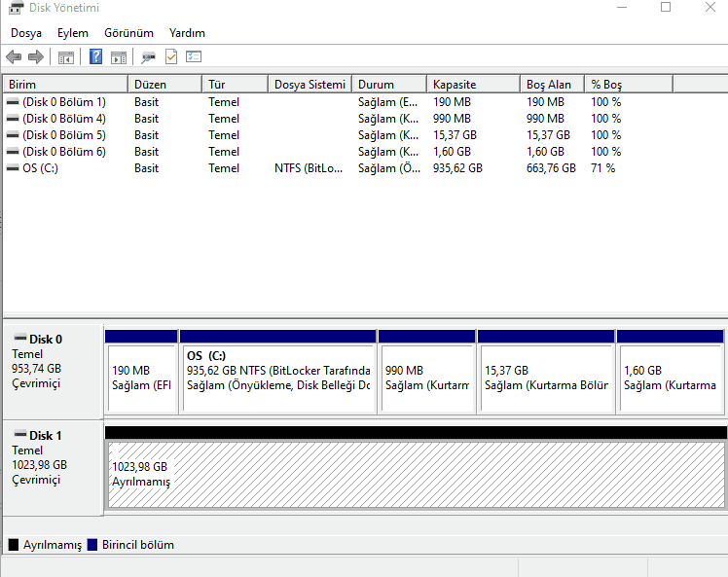This screenshot has width=728, height=577.
Task: Open Help via the question mark icon
Action: coord(95,56)
